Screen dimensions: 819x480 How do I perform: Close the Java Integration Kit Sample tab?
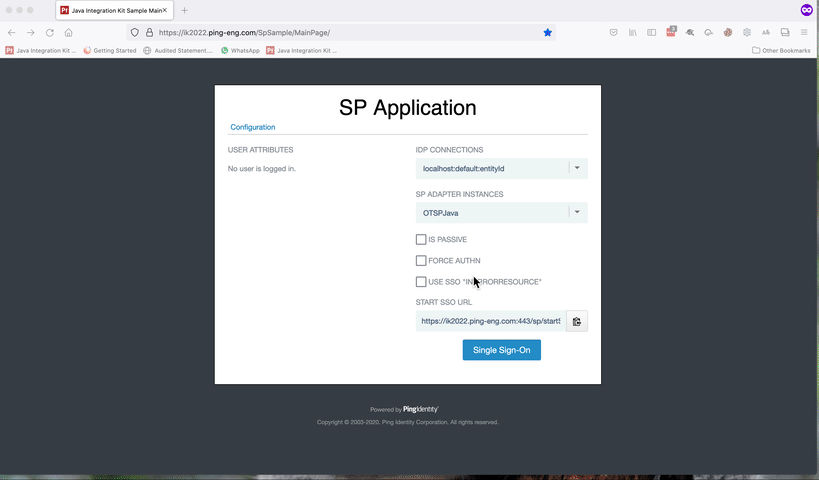point(165,10)
